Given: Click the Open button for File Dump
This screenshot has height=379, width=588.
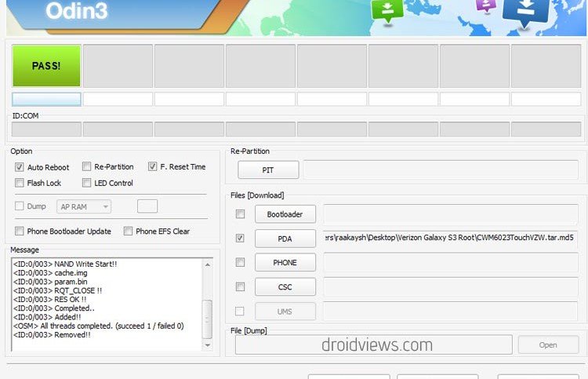Looking at the screenshot, I should 548,344.
